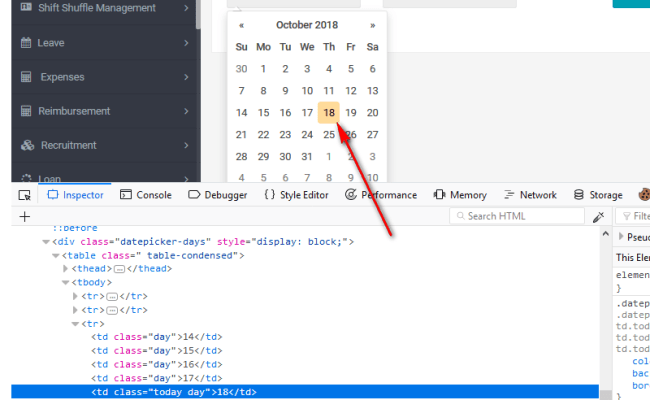Click the Shift Shuffle Management icon
Image resolution: width=650 pixels, height=400 pixels.
coord(26,7)
